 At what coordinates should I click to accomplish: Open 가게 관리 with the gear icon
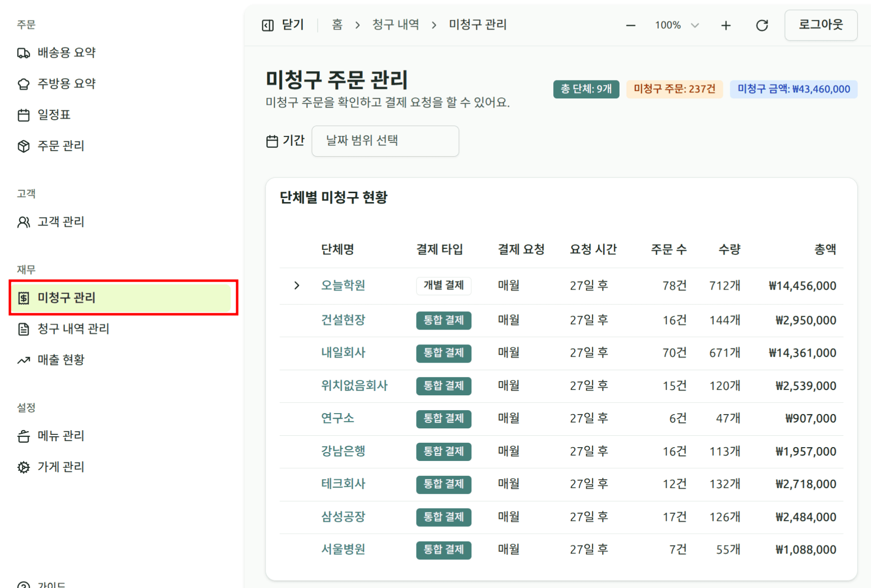click(23, 466)
